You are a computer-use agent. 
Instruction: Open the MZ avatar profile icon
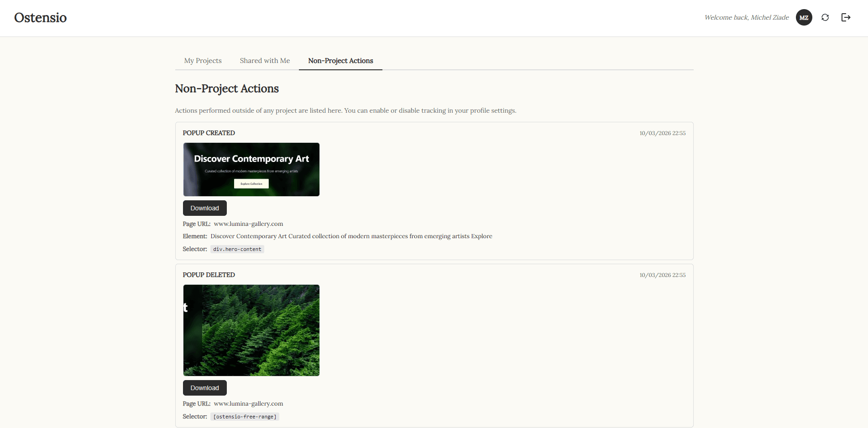[x=804, y=17]
